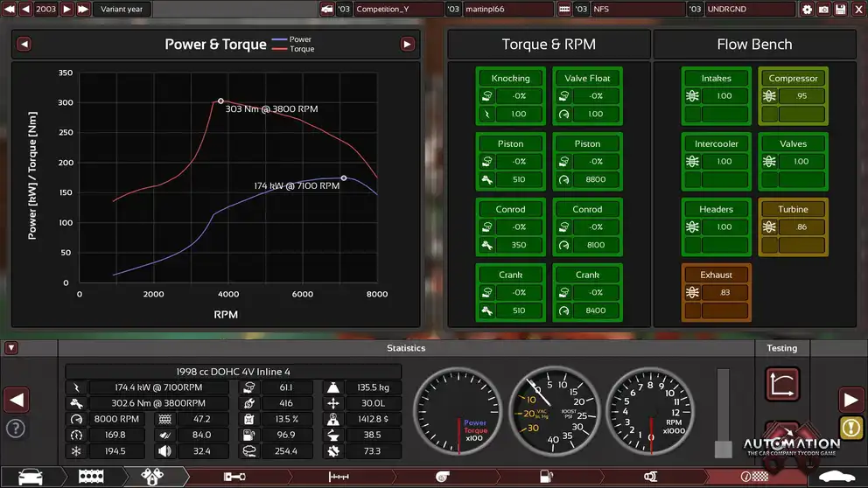
Task: Click the camera screenshot icon
Action: coord(823,9)
